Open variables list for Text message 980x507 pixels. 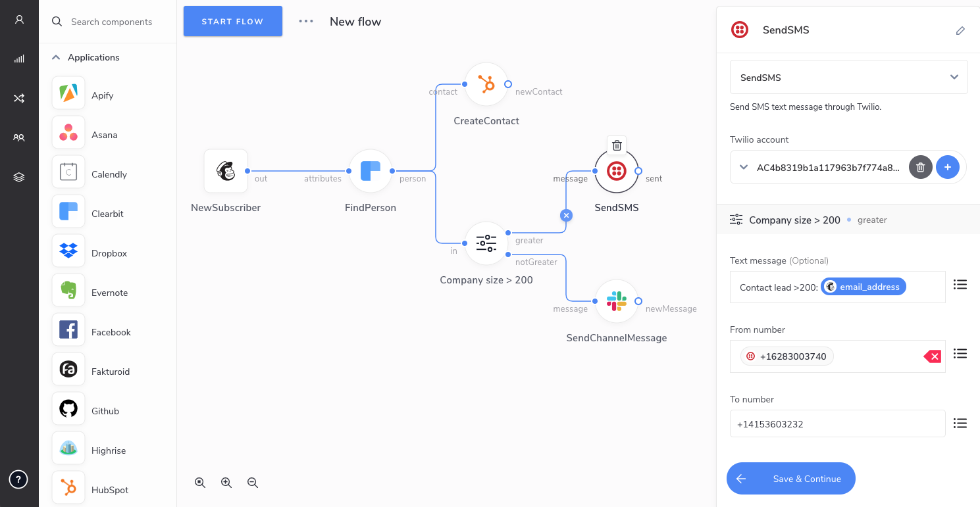coord(960,284)
